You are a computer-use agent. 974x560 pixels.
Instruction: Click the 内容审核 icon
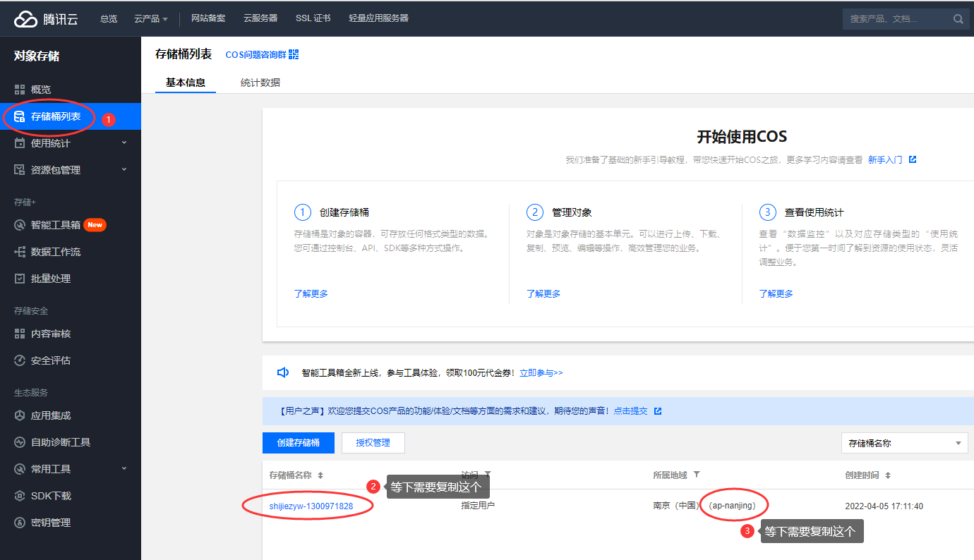tap(20, 334)
